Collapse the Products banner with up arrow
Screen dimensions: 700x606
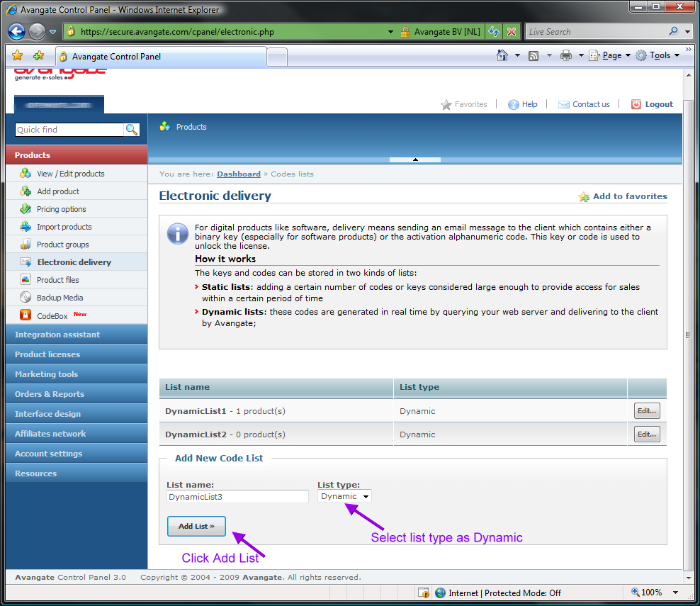[415, 159]
